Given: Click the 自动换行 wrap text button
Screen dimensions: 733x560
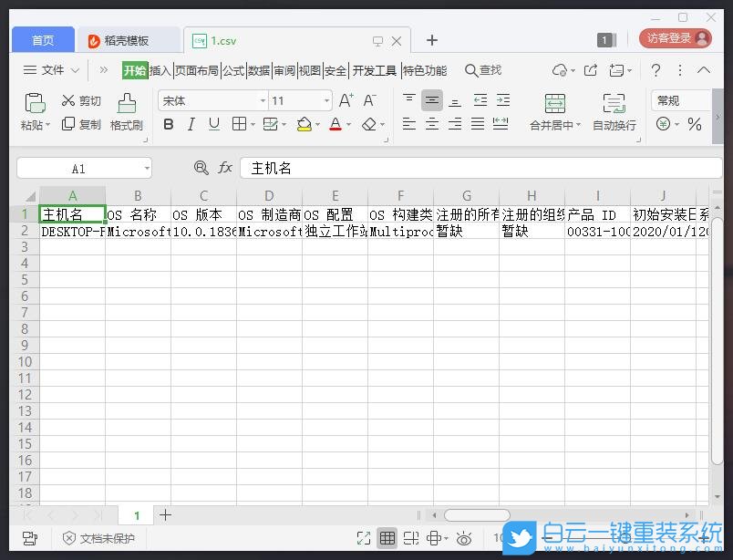Looking at the screenshot, I should click(612, 111).
